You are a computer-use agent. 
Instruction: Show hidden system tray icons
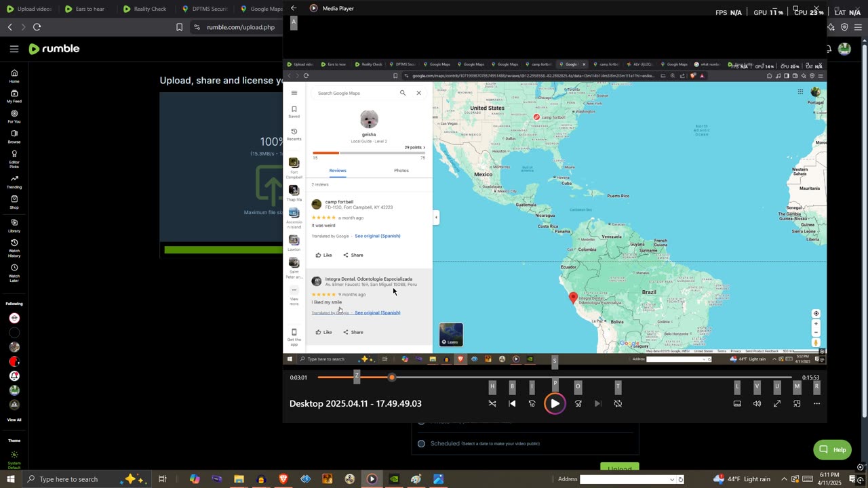[785, 479]
